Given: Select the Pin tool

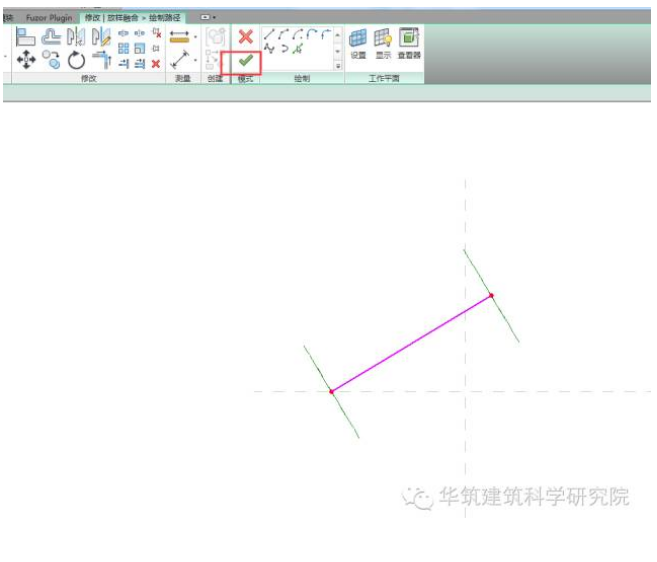Looking at the screenshot, I should 156,49.
